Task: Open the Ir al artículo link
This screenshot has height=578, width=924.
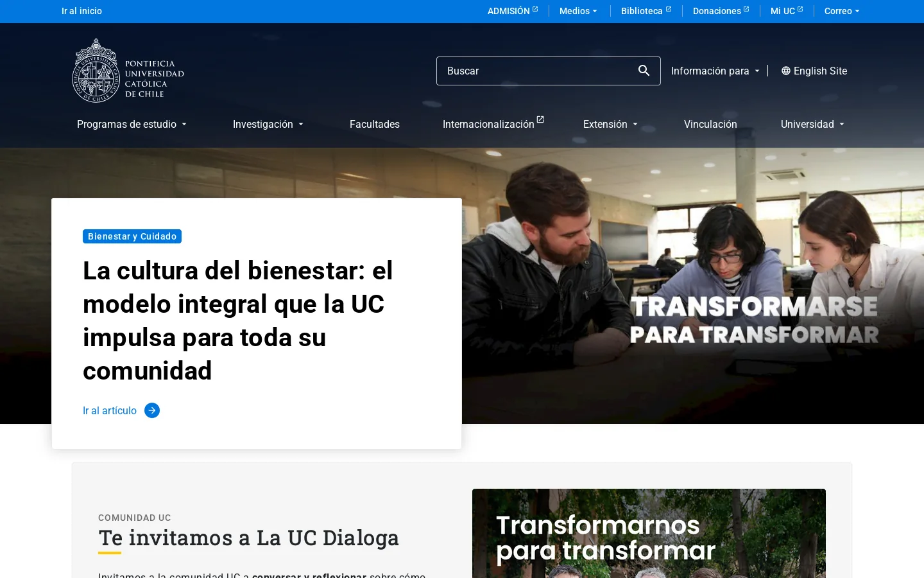Action: (x=110, y=410)
